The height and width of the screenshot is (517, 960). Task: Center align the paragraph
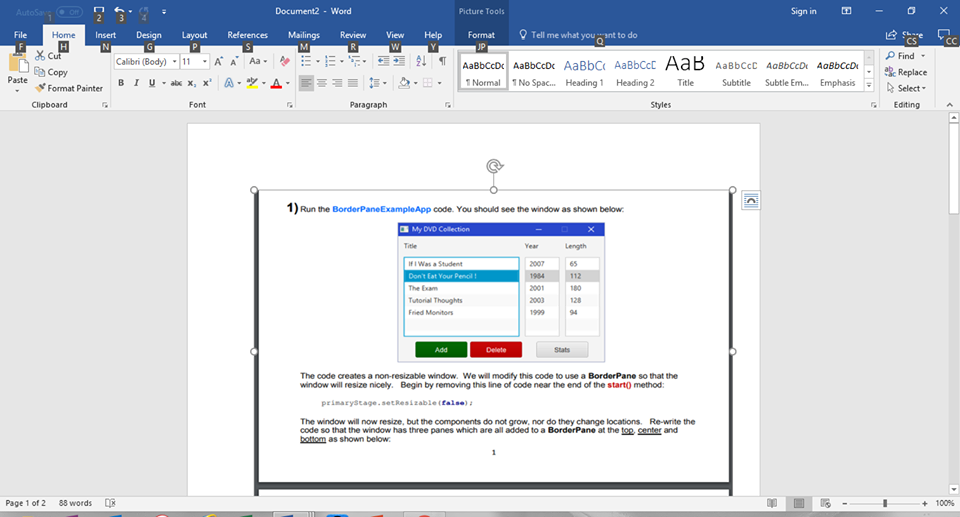pyautogui.click(x=321, y=83)
